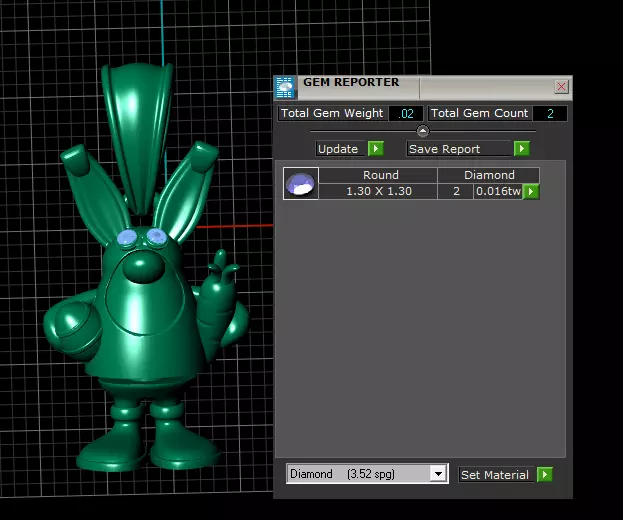Click the green arrow beside 0.016tw
The width and height of the screenshot is (623, 520).
pyautogui.click(x=531, y=191)
